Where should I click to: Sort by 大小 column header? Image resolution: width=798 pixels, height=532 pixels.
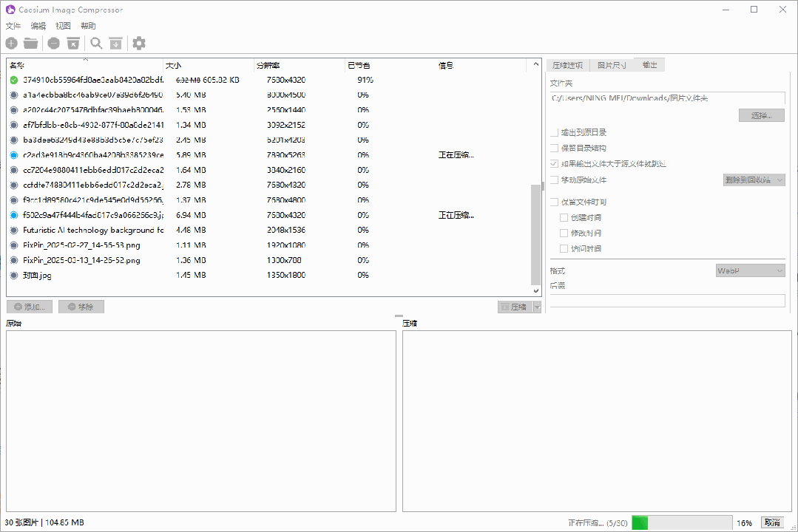point(209,65)
